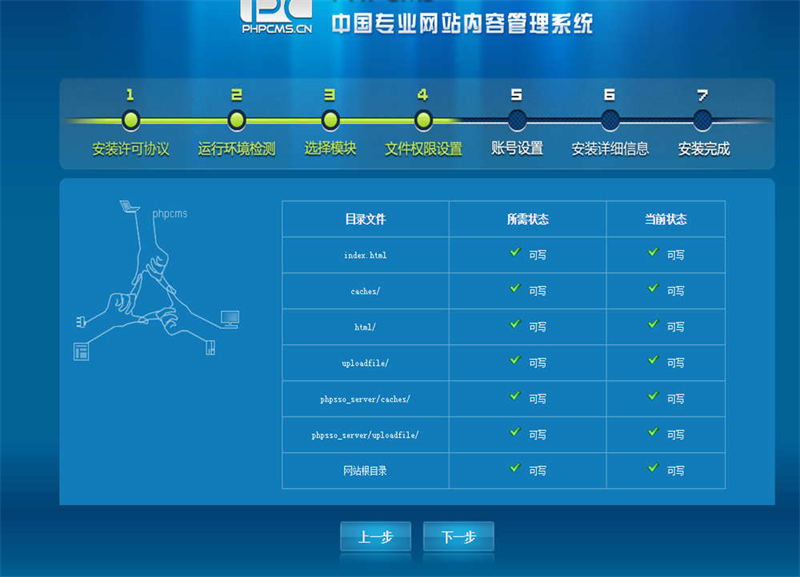This screenshot has width=800, height=577.
Task: Switch to the 选择模块 step label
Action: tap(330, 149)
